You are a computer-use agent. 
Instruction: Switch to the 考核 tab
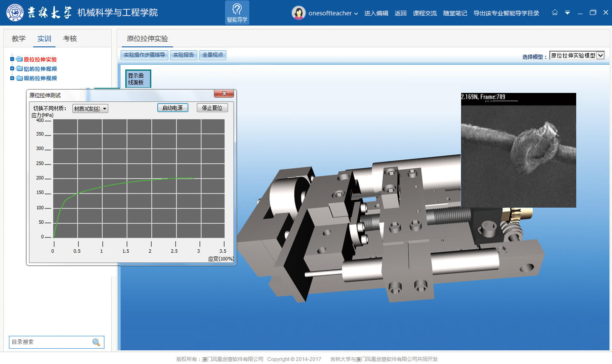pos(70,39)
